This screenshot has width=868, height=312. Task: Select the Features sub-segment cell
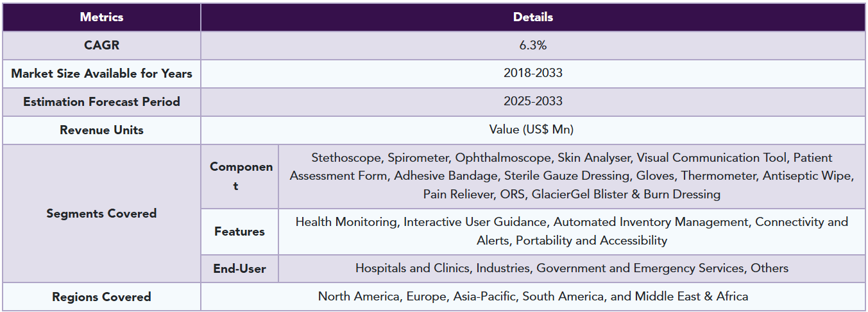click(x=240, y=231)
